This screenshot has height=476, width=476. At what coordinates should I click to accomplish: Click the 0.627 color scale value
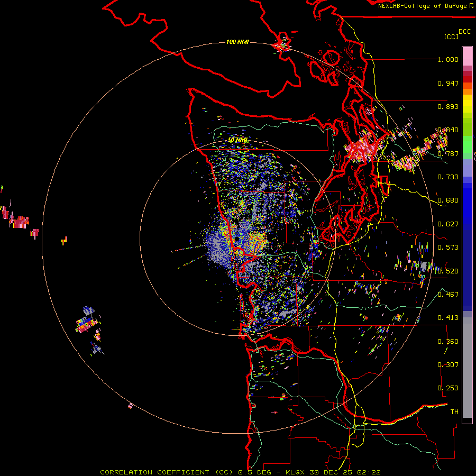[448, 224]
